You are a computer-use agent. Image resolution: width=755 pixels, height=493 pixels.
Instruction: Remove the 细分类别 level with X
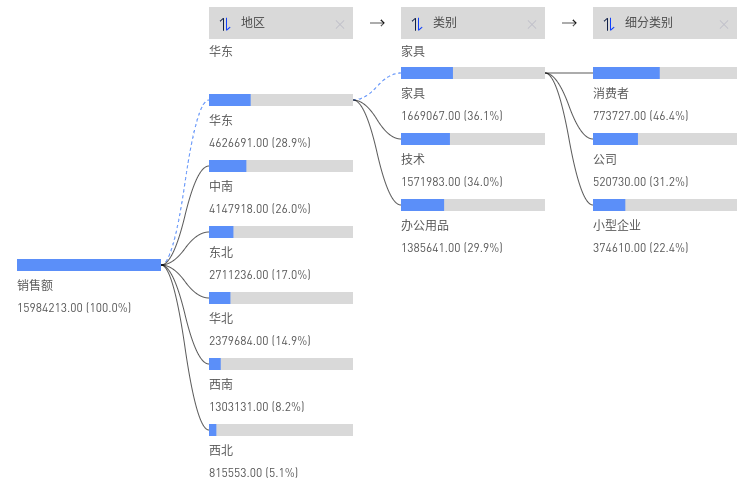tap(723, 24)
